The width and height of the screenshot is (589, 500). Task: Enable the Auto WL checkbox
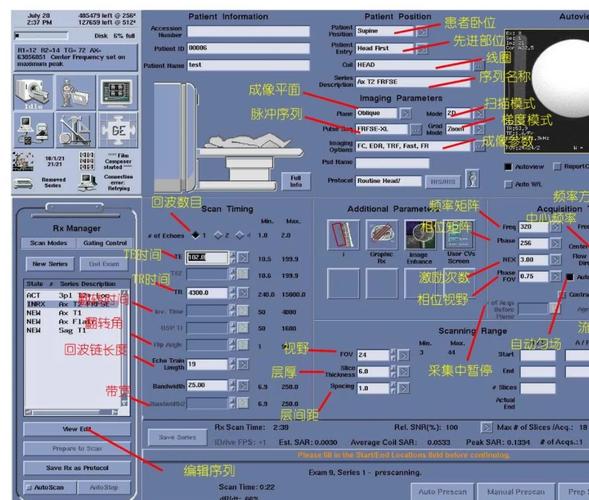[508, 184]
